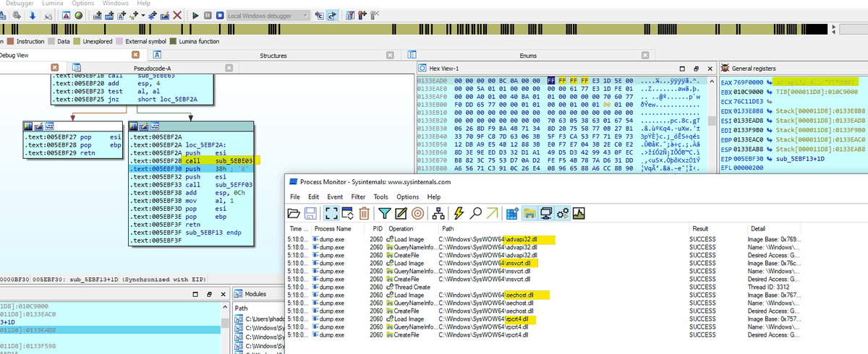Click the Save disk icon in Process Monitor

coord(310,213)
